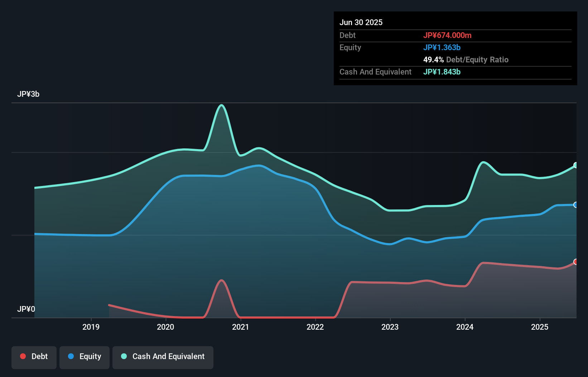The height and width of the screenshot is (377, 588).
Task: Click the 2020 debt spike peak marker
Action: pos(222,280)
